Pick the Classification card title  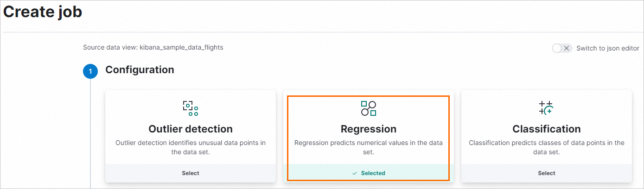pyautogui.click(x=547, y=129)
